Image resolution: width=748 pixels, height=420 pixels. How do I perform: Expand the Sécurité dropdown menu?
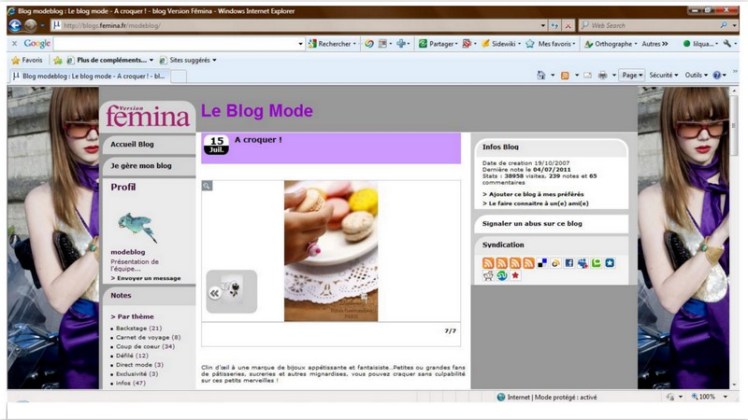pyautogui.click(x=663, y=75)
